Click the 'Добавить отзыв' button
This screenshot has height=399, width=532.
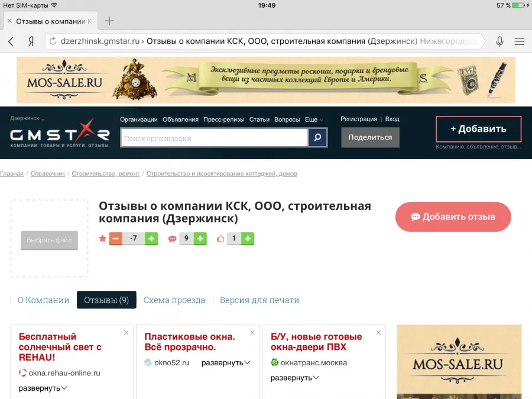pyautogui.click(x=453, y=217)
